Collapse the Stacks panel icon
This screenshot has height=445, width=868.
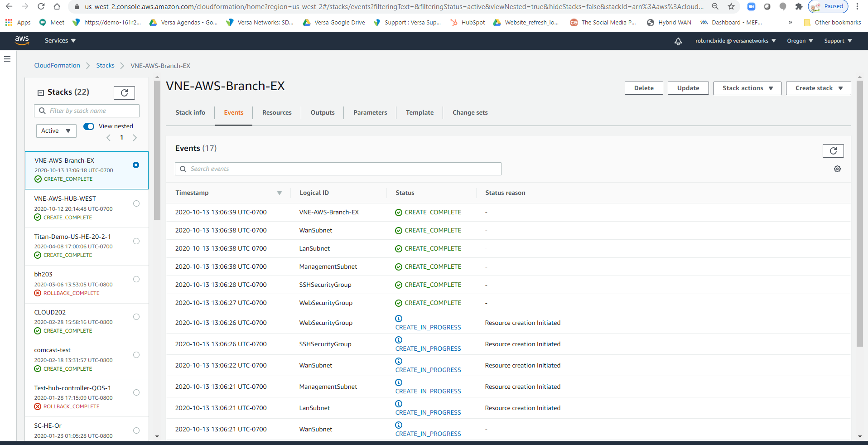(41, 92)
